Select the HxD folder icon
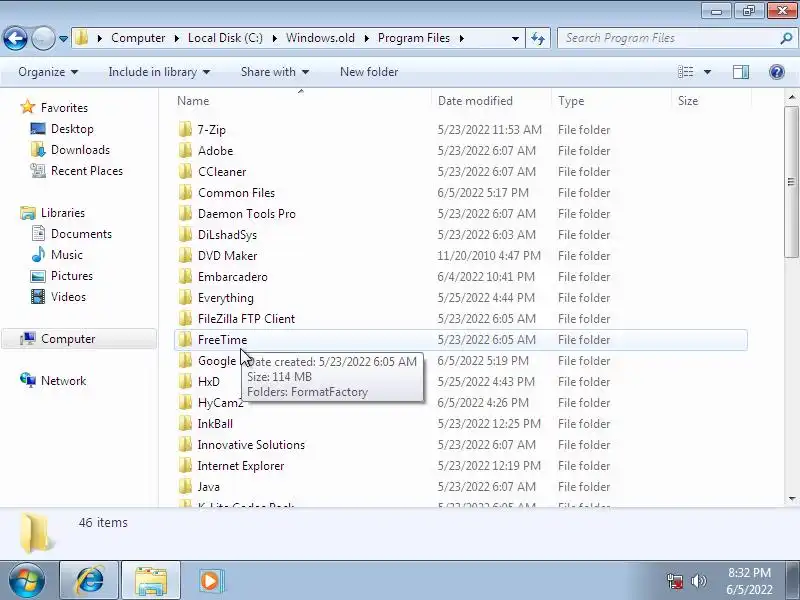 (185, 382)
